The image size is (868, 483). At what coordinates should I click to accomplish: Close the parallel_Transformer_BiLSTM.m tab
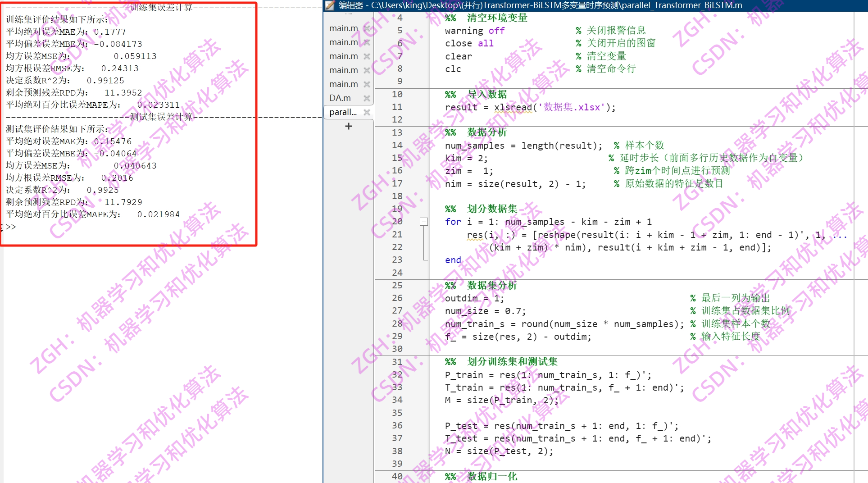[367, 112]
